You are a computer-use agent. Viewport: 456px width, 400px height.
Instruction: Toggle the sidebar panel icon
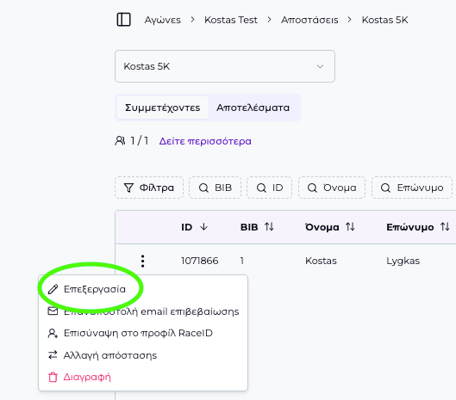[x=124, y=20]
